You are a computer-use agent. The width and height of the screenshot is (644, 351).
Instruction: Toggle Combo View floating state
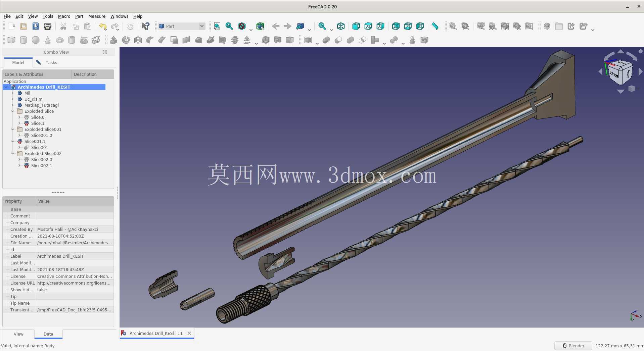pos(105,52)
